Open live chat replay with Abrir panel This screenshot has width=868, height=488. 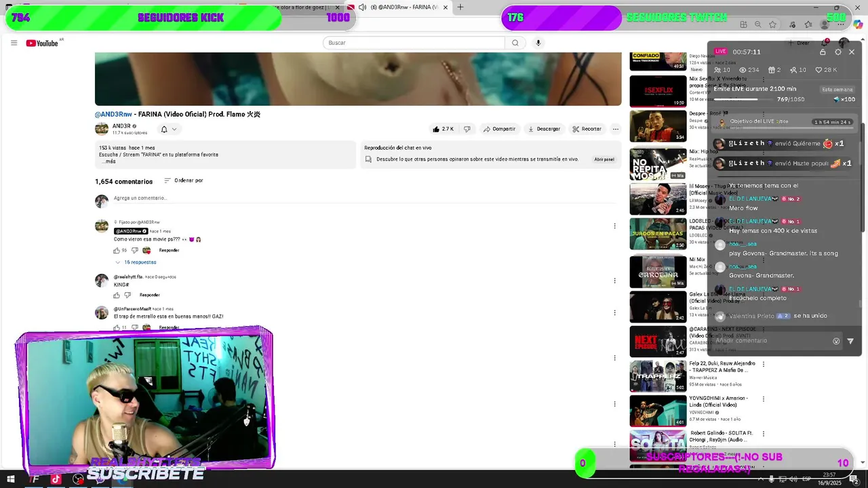click(x=604, y=159)
